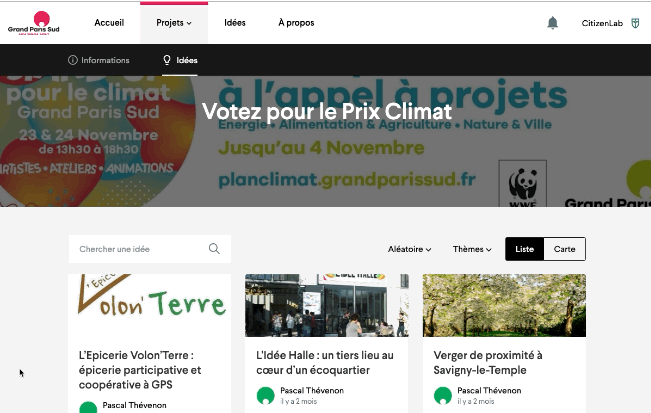Screen dimensions: 651x413
Task: Click the L'Idée Halle card photo
Action: pyautogui.click(x=327, y=305)
